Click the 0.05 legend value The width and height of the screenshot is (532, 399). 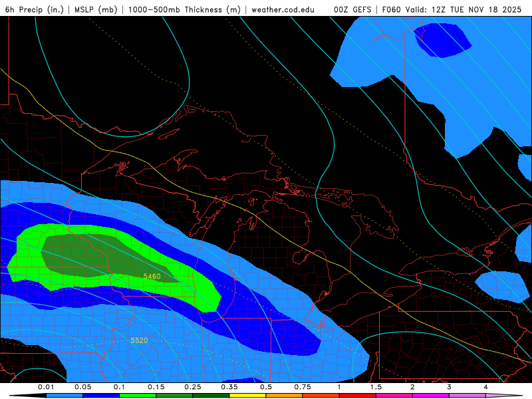(x=82, y=387)
